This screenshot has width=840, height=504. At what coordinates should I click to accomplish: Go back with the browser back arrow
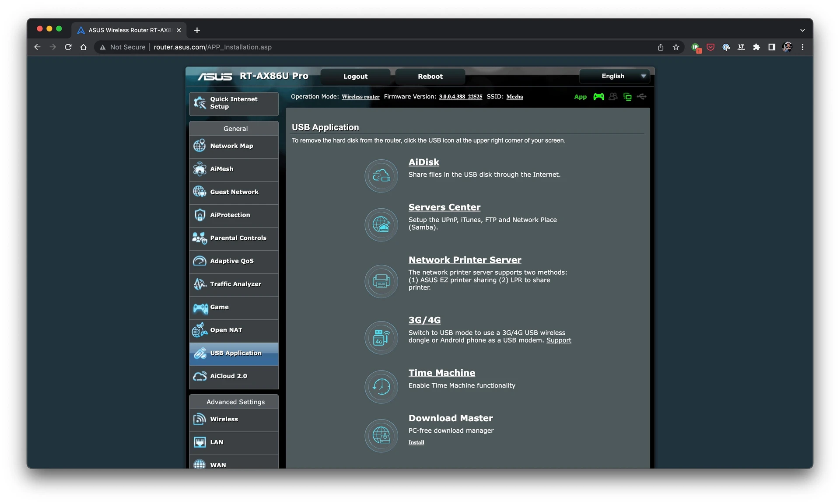click(x=38, y=47)
